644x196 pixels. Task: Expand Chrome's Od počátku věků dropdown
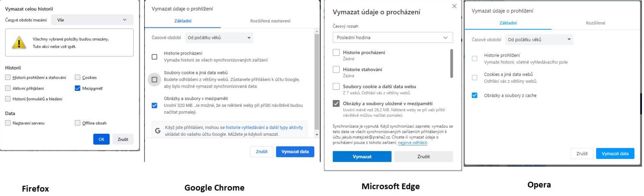(x=219, y=38)
